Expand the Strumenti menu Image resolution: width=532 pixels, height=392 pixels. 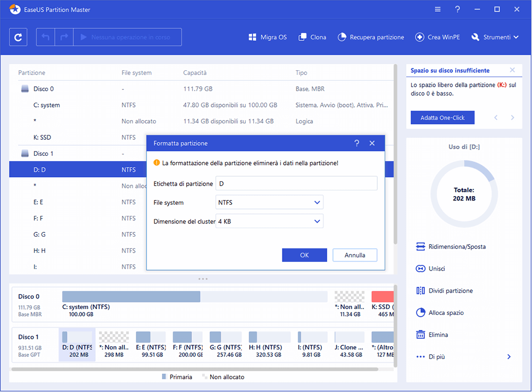click(x=495, y=37)
